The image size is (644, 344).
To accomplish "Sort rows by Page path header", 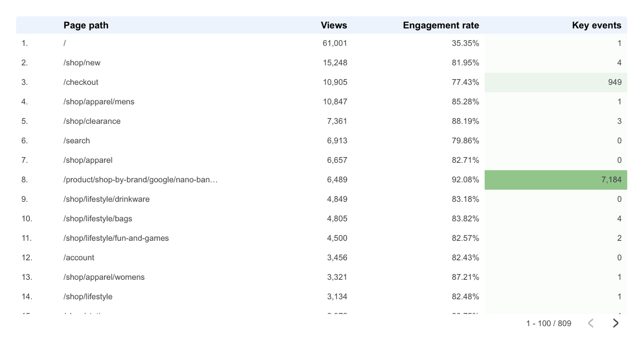I will click(x=86, y=25).
